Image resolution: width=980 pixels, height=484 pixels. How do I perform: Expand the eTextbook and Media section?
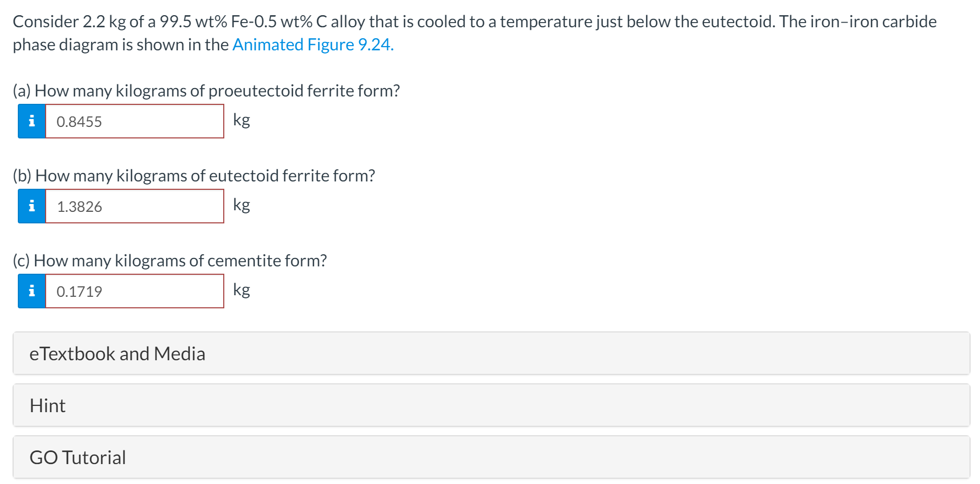click(x=491, y=353)
